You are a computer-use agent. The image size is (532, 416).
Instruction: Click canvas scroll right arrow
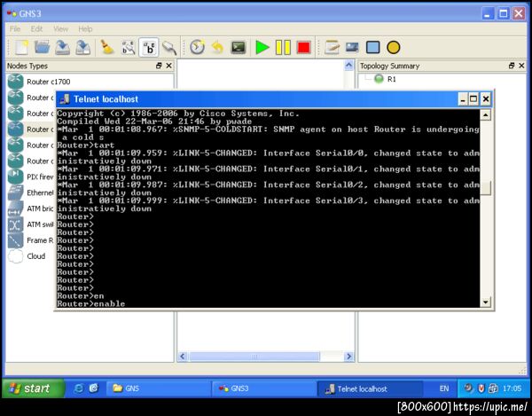[348, 357]
